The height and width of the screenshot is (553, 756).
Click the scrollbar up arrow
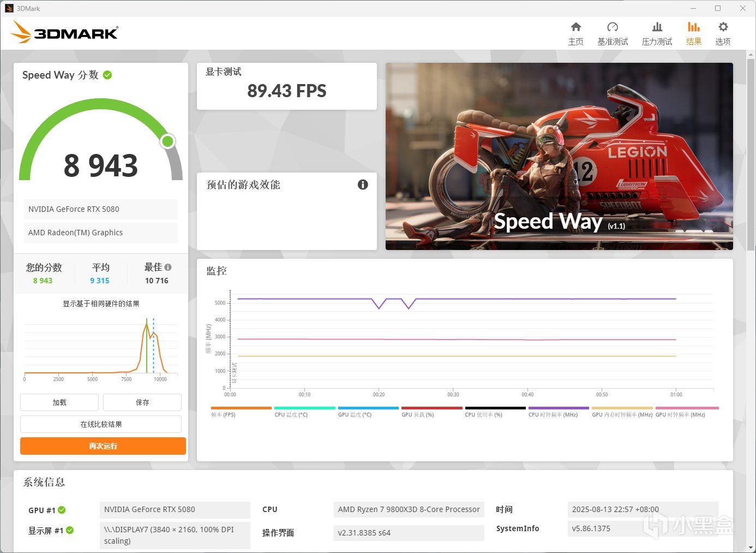coord(751,54)
